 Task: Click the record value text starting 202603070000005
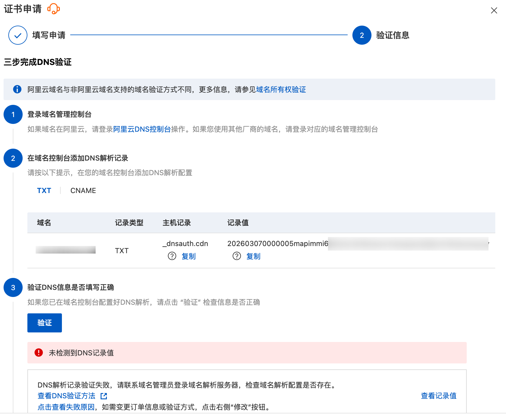pyautogui.click(x=277, y=244)
